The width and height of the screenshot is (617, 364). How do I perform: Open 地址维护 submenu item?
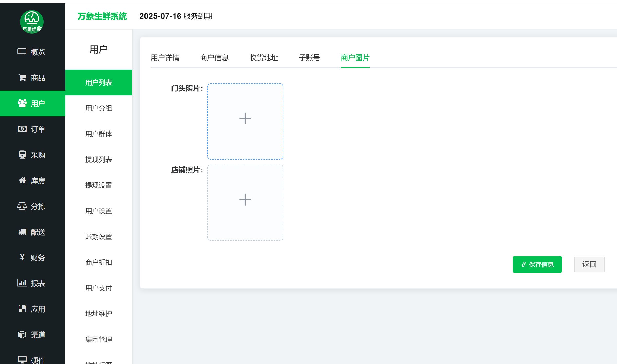point(99,314)
